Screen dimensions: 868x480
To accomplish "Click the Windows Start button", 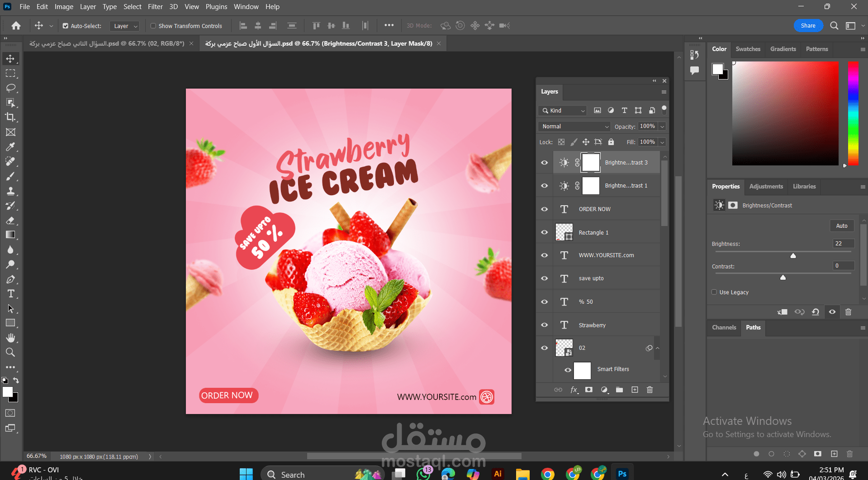I will 246,474.
